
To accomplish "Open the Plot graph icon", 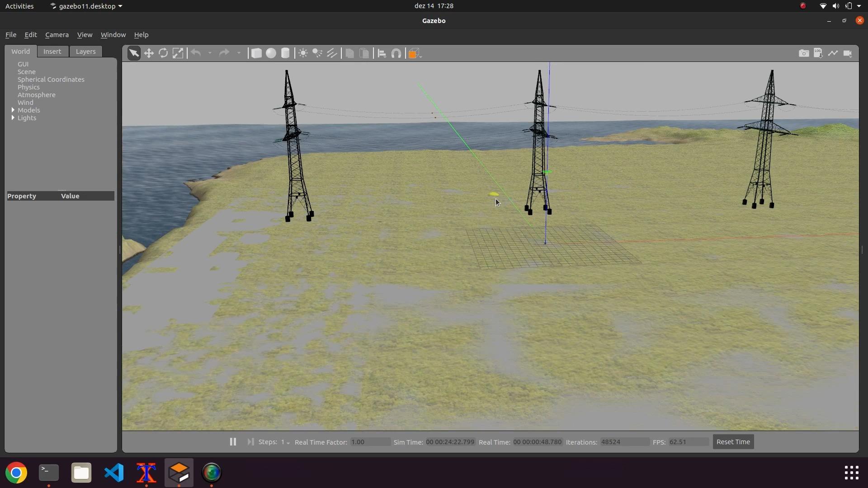I will click(x=833, y=53).
